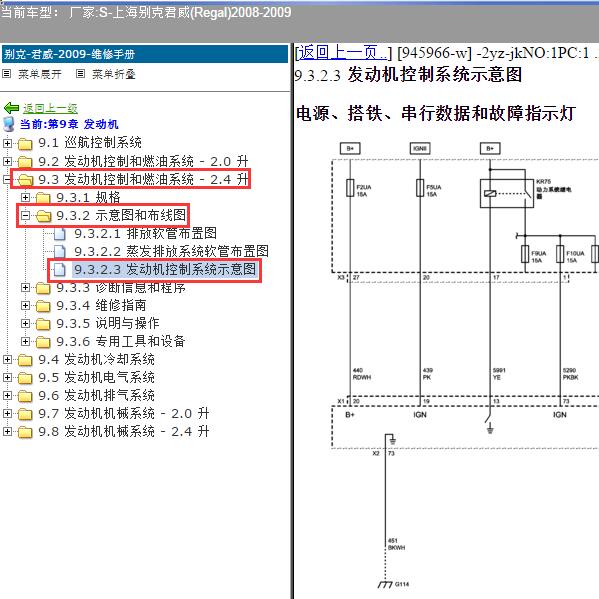The image size is (599, 599).
Task: Click the KR75 relay in the diagram
Action: pyautogui.click(x=507, y=193)
